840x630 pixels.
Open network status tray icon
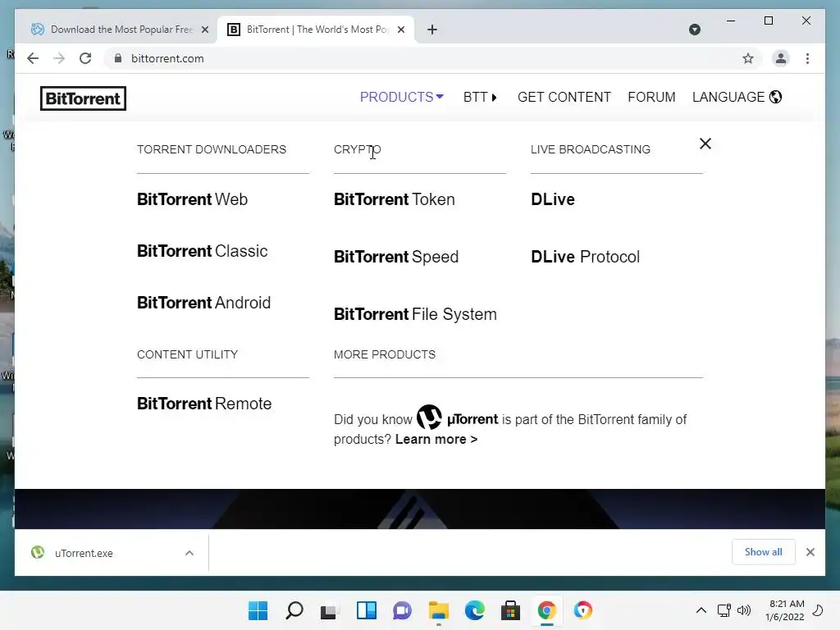click(x=724, y=610)
